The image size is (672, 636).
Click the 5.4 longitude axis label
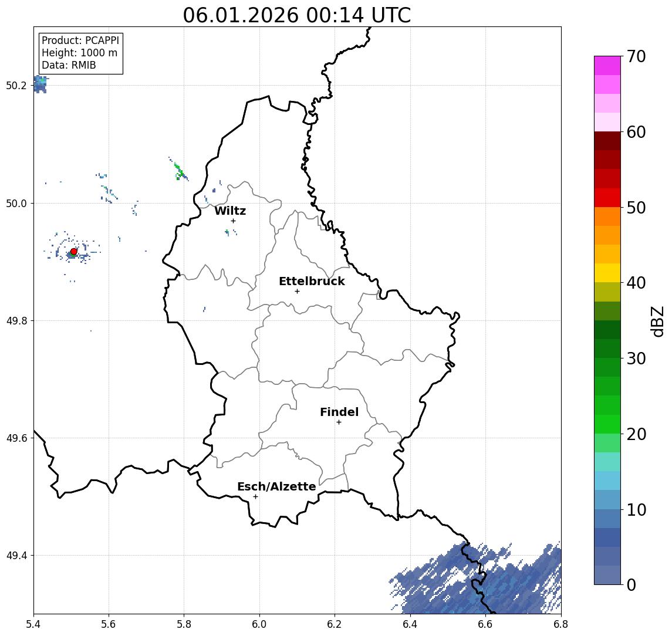33,624
